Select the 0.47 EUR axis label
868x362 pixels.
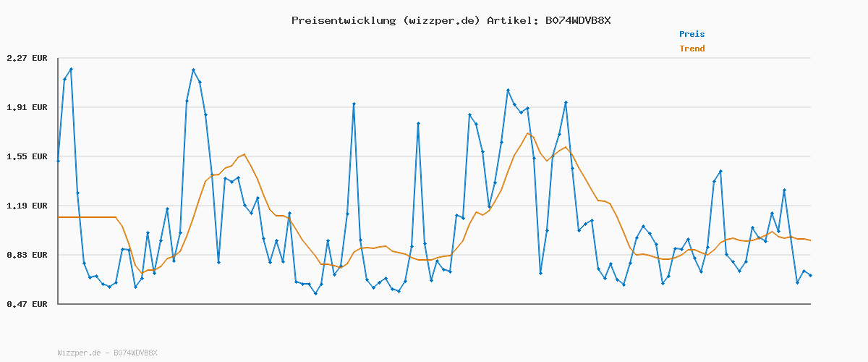coord(26,304)
